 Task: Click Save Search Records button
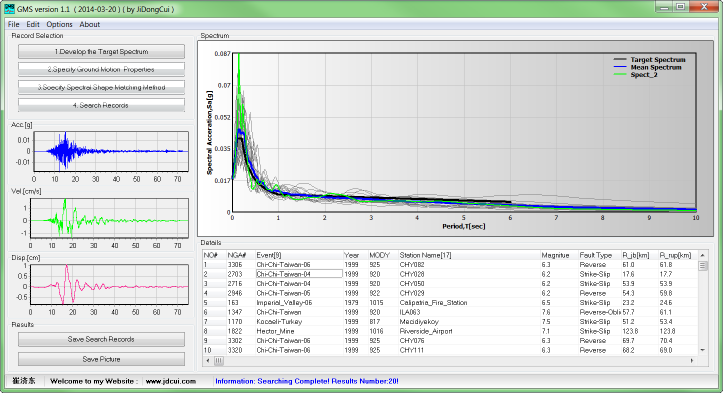click(101, 339)
